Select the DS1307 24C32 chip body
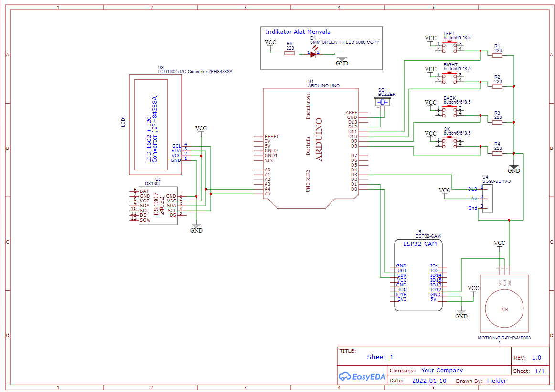This screenshot has height=392, width=555. (x=158, y=206)
